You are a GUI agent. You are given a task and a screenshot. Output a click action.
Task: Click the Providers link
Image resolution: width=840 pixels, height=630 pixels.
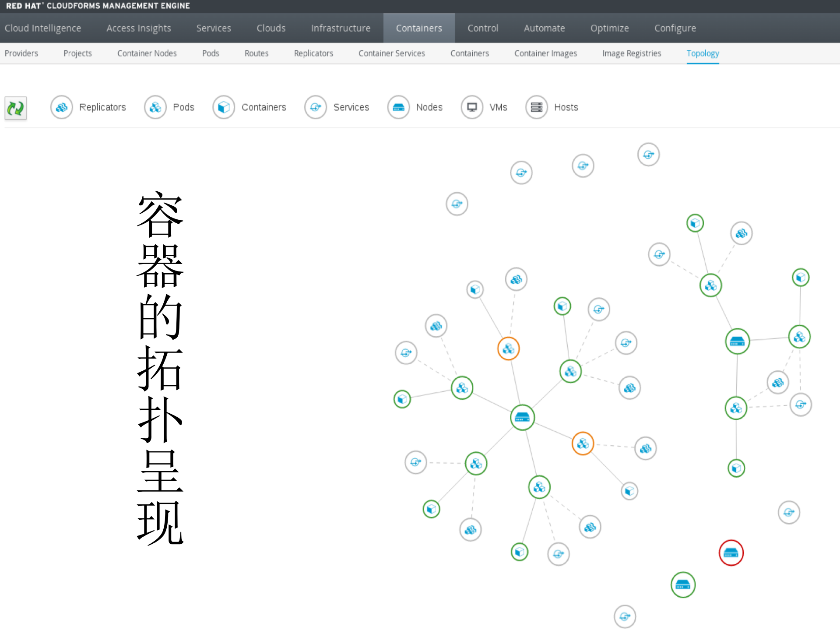click(x=21, y=53)
